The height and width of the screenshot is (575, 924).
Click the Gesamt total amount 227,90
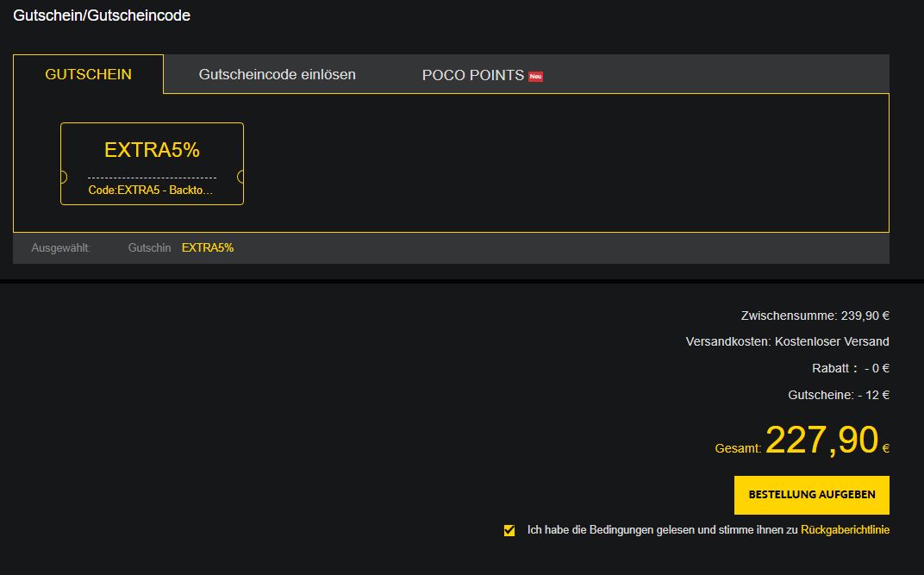(x=821, y=440)
